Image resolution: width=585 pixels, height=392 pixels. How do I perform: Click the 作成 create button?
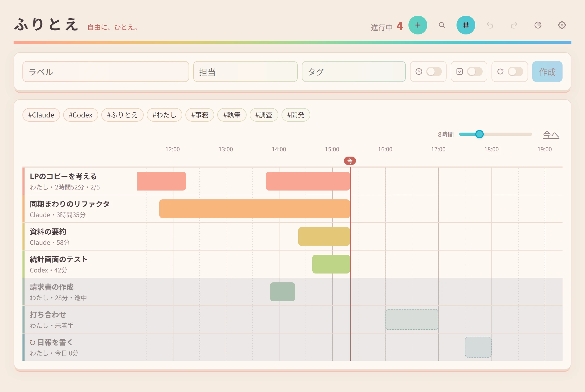click(x=547, y=72)
